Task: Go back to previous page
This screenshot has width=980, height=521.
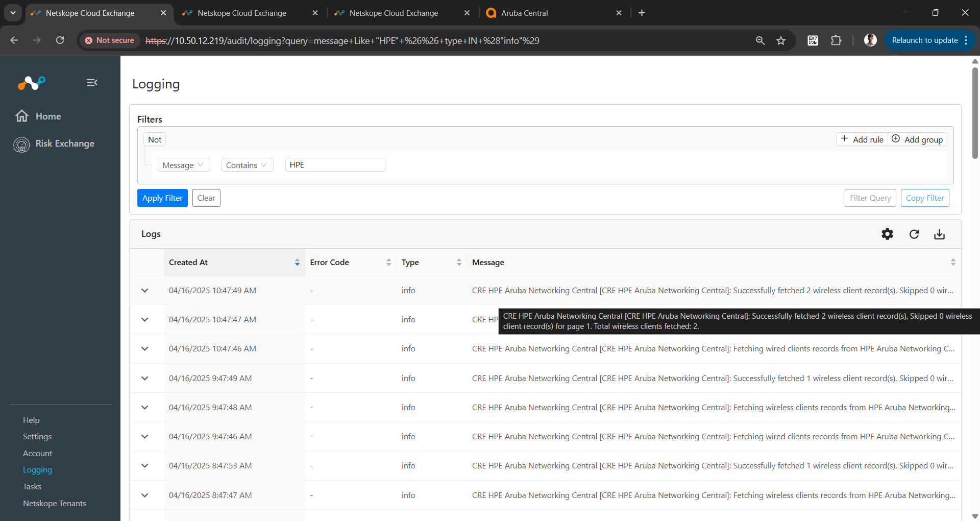Action: point(14,40)
